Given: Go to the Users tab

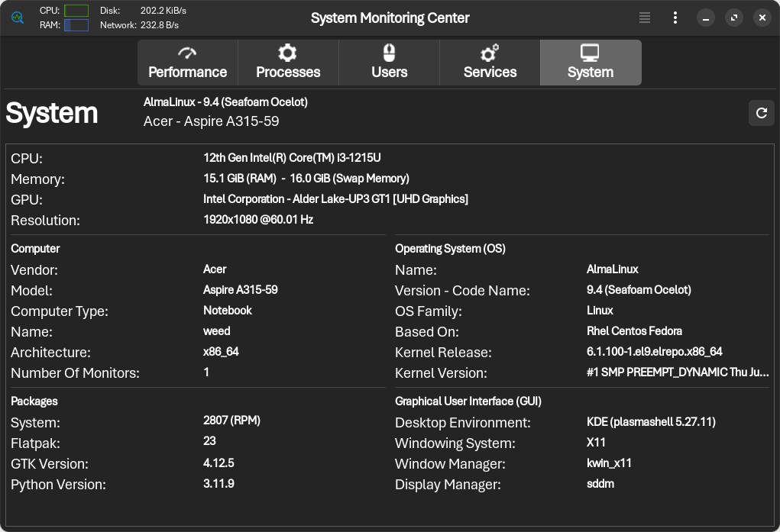Looking at the screenshot, I should pyautogui.click(x=389, y=63).
